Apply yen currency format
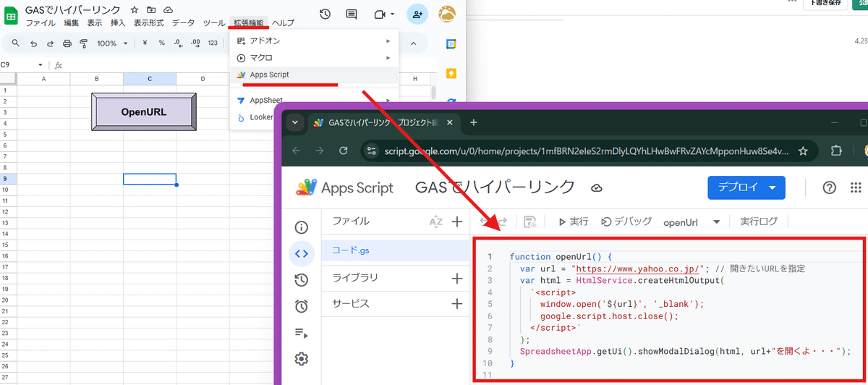Viewport: 868px width, 385px height. [145, 43]
